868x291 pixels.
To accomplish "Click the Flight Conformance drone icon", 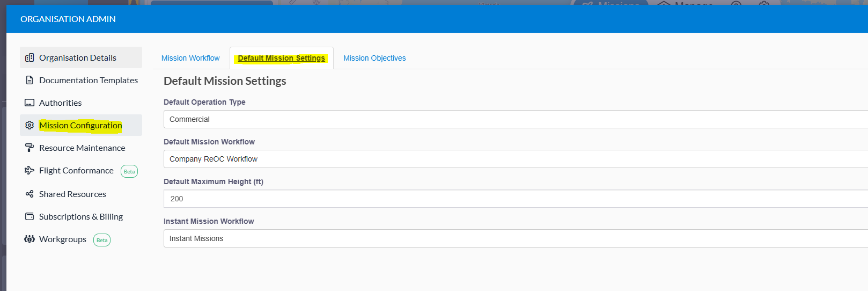I will (30, 170).
